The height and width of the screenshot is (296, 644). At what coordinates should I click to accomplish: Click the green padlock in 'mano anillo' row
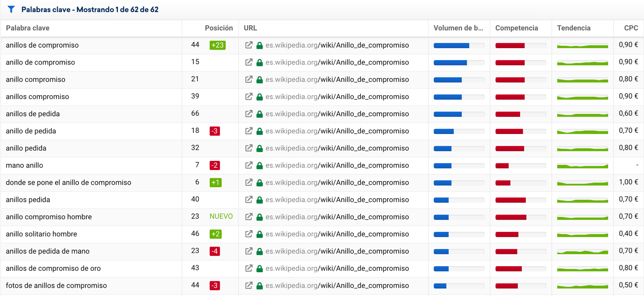click(260, 166)
